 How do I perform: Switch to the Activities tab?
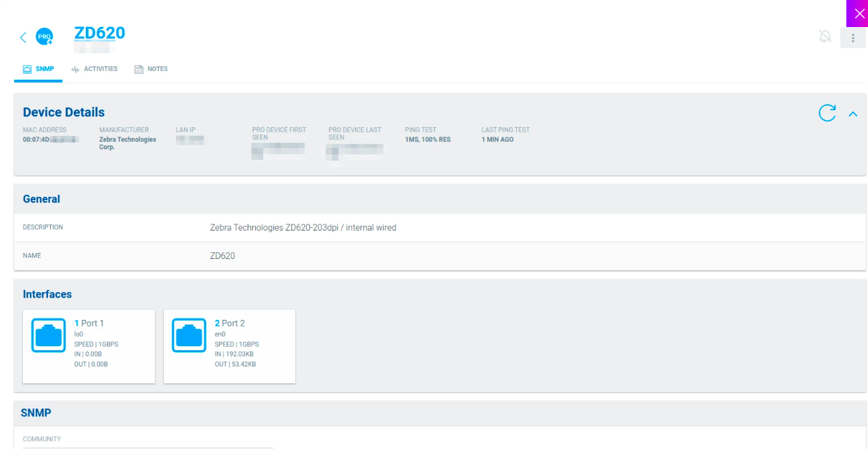(94, 69)
